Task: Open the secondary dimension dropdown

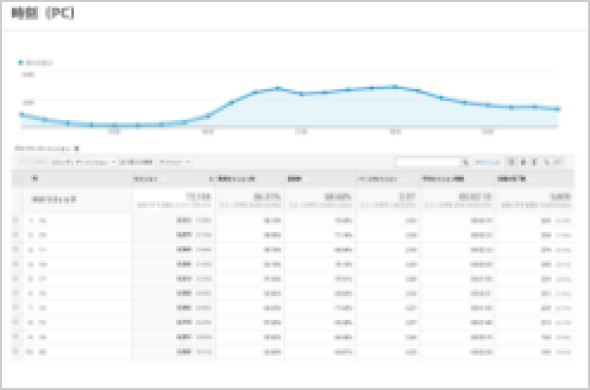Action: (83, 162)
